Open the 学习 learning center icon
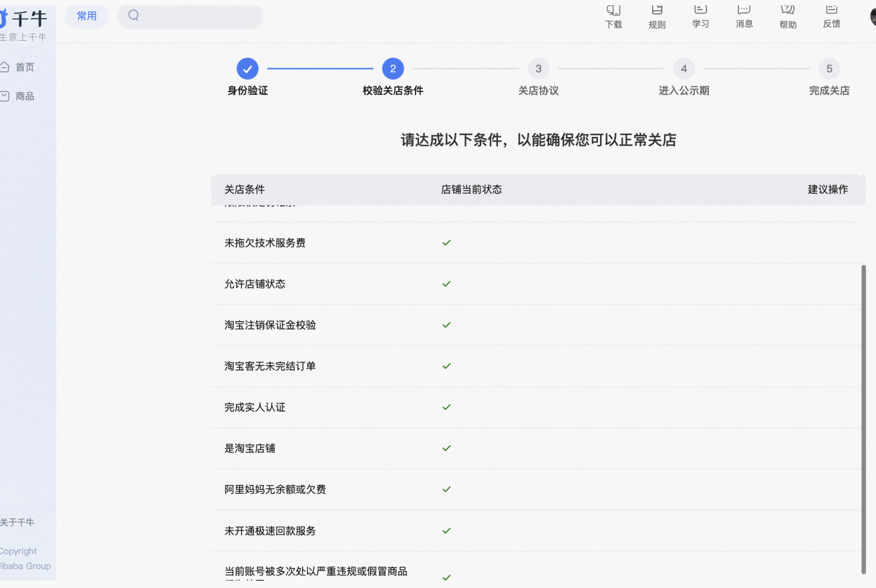This screenshot has width=876, height=588. (700, 16)
